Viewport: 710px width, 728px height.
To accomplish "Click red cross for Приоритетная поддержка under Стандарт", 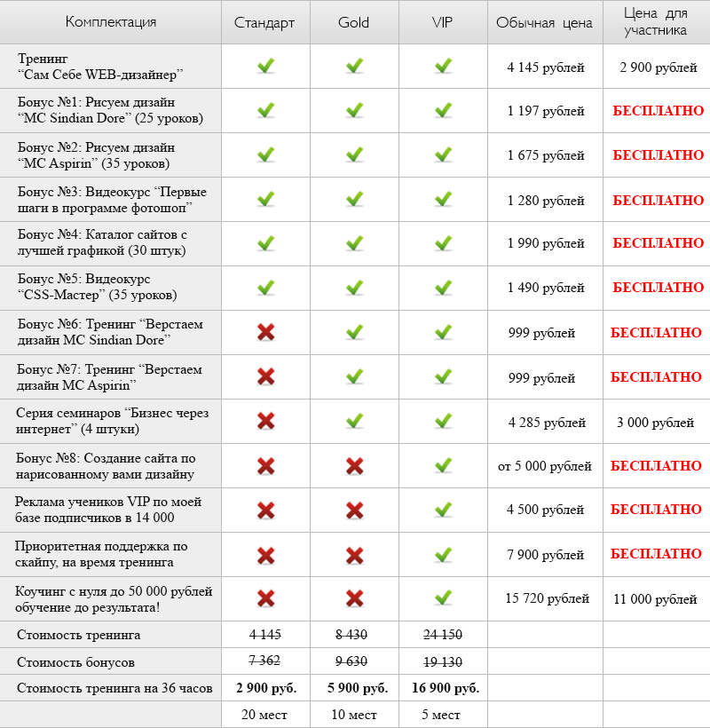I will (265, 555).
